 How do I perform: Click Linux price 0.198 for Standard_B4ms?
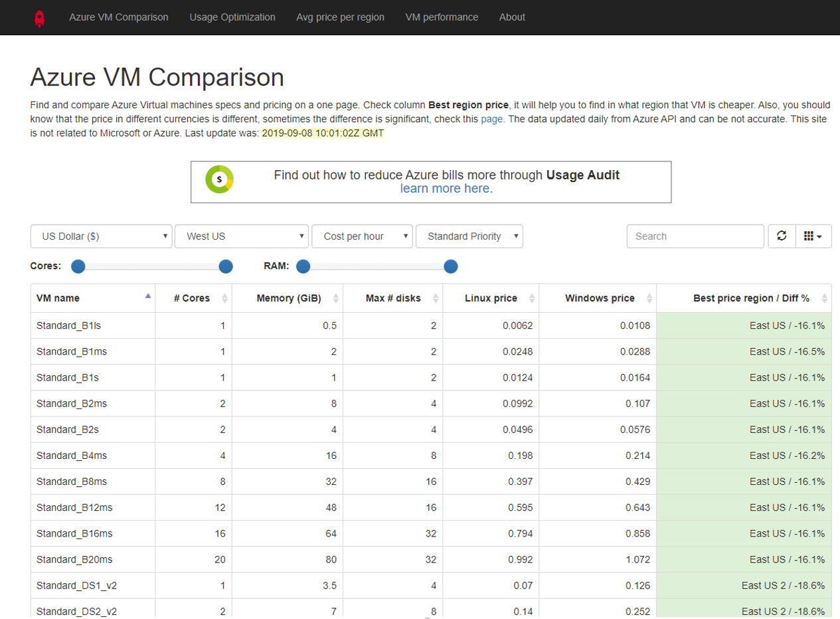[521, 455]
